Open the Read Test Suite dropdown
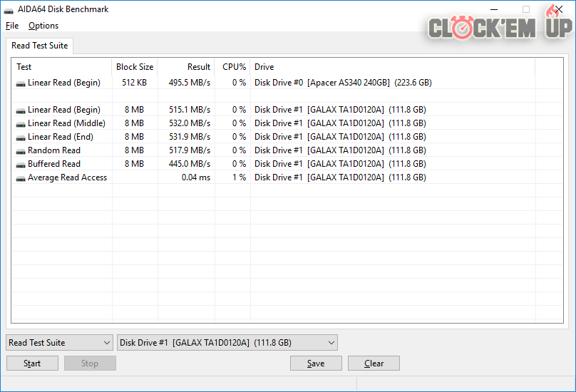Viewport: 576px width, 392px height. pos(59,343)
